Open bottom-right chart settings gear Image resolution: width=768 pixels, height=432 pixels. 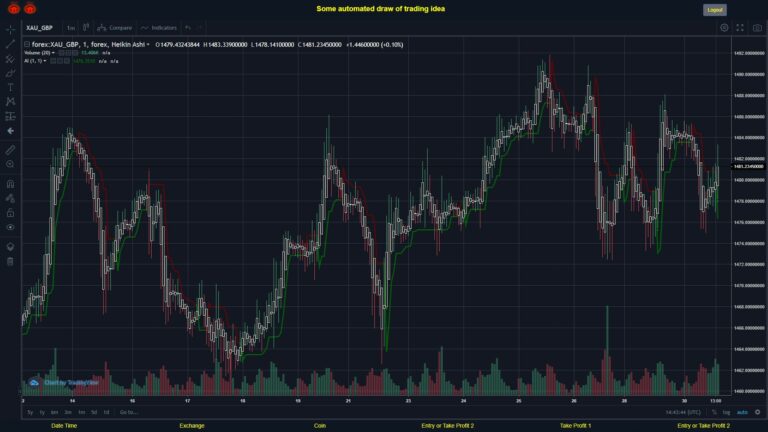757,412
